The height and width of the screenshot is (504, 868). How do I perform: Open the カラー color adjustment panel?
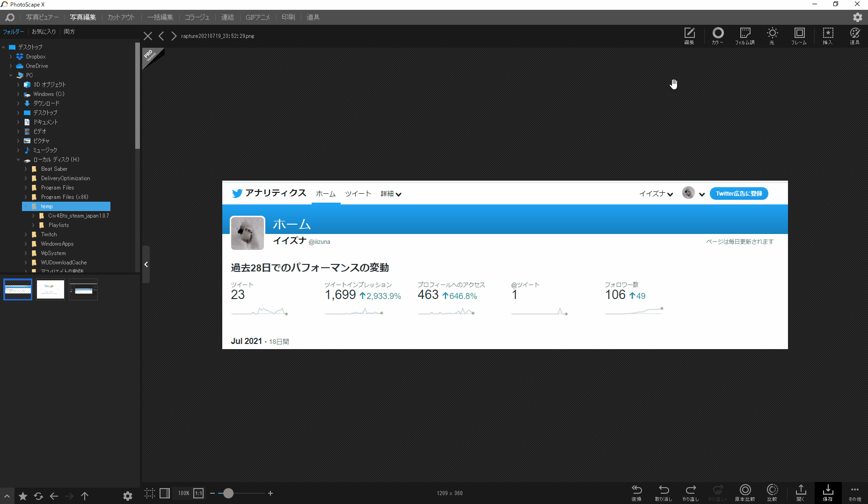[717, 36]
